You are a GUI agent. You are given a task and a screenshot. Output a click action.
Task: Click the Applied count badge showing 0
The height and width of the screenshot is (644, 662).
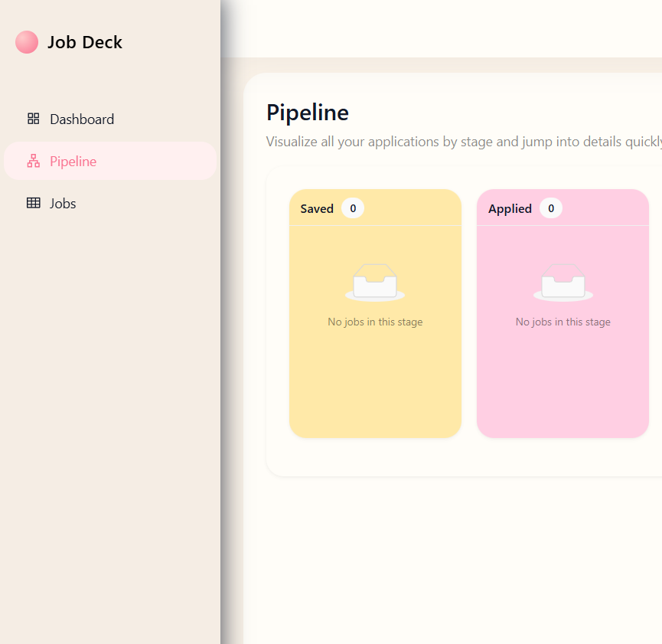(x=550, y=208)
